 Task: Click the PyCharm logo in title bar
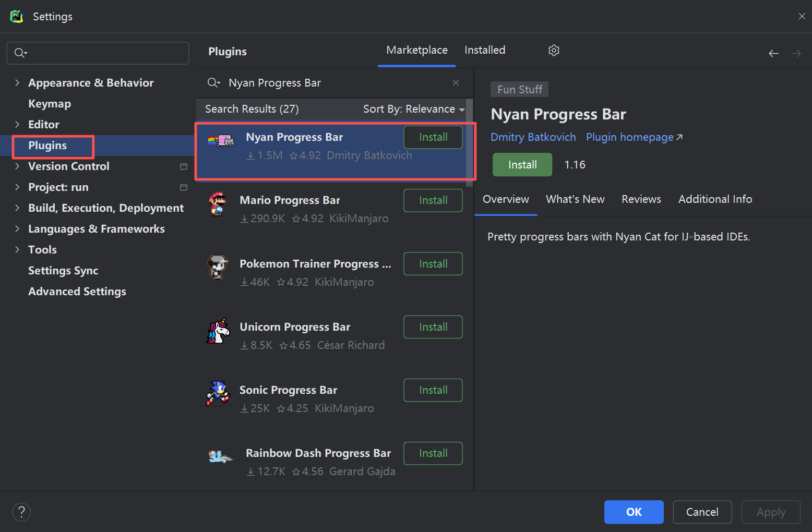pyautogui.click(x=17, y=16)
